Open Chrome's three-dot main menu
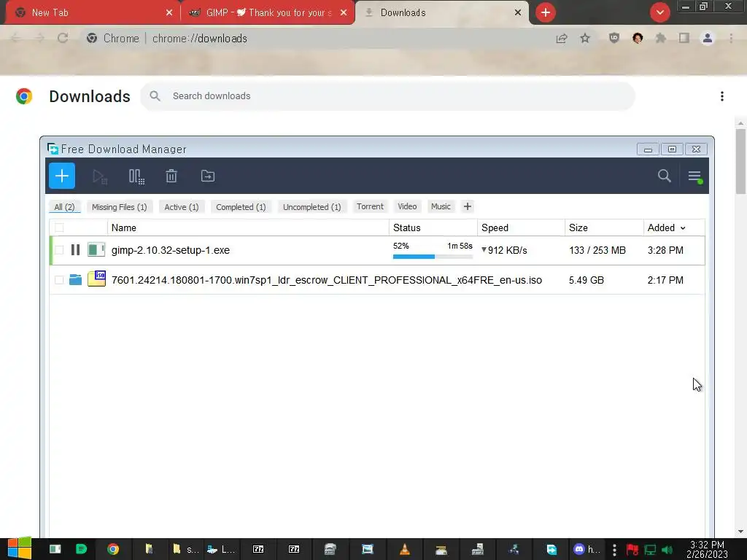 731,38
